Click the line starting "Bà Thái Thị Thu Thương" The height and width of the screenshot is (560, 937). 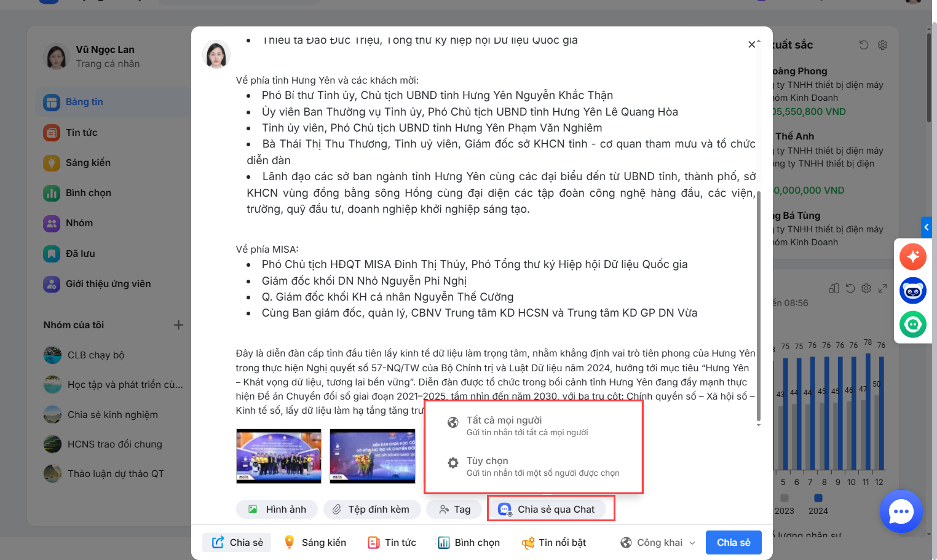click(x=501, y=152)
